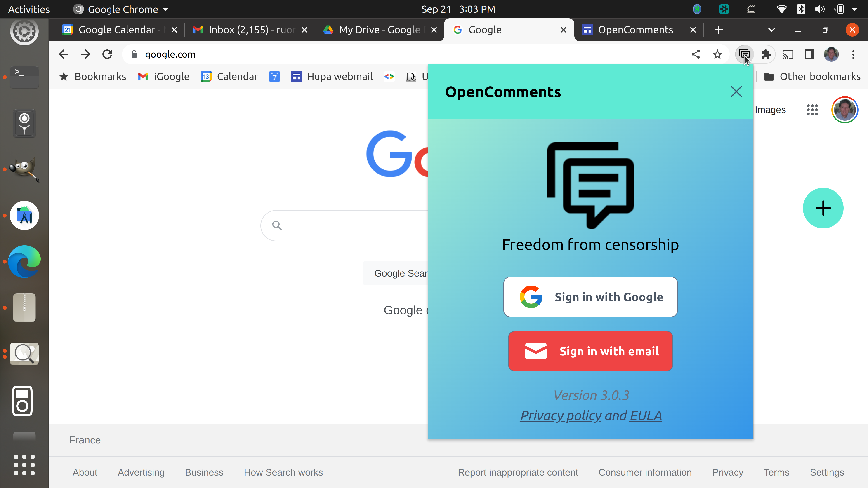Image resolution: width=868 pixels, height=488 pixels.
Task: Click the Cast media icon
Action: point(788,54)
